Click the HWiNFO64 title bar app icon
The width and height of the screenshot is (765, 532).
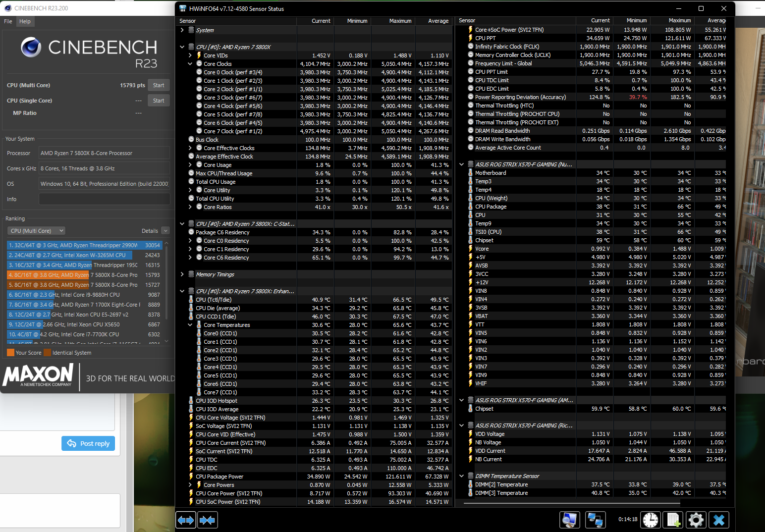point(183,8)
